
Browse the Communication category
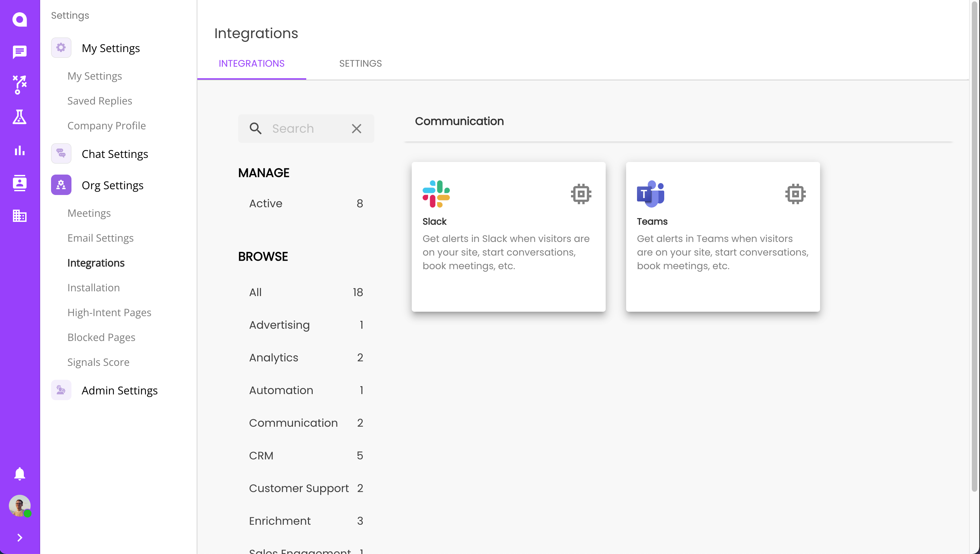point(306,423)
